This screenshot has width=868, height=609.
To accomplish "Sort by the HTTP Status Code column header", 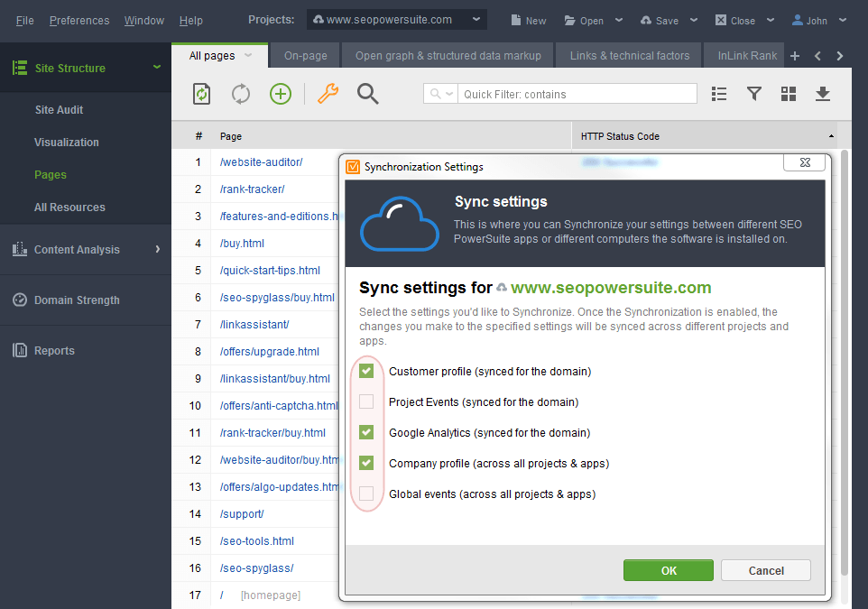I will 704,136.
